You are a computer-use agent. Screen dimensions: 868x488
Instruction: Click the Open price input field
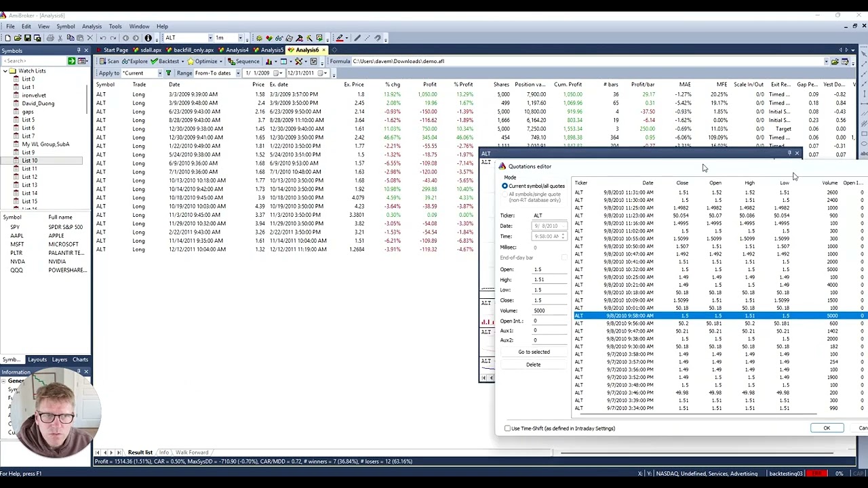(x=549, y=270)
